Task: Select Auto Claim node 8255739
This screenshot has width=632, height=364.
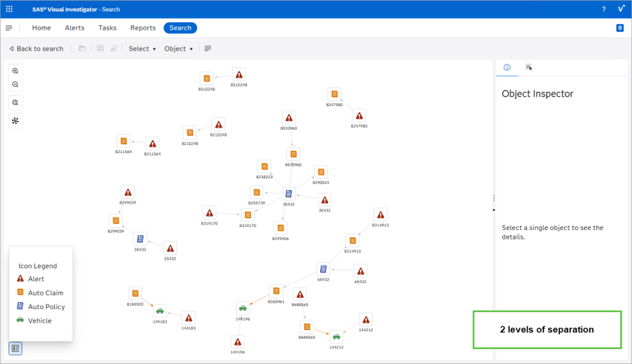Action: (x=256, y=193)
